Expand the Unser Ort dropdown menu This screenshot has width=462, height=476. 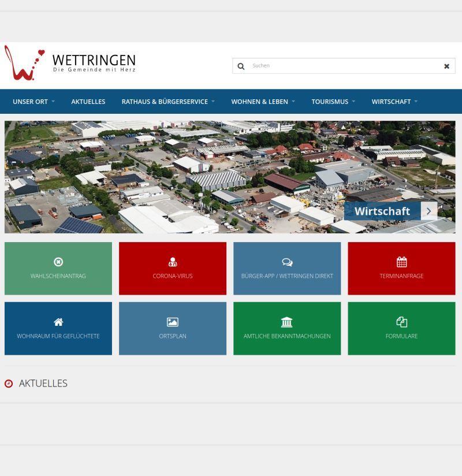pyautogui.click(x=33, y=102)
